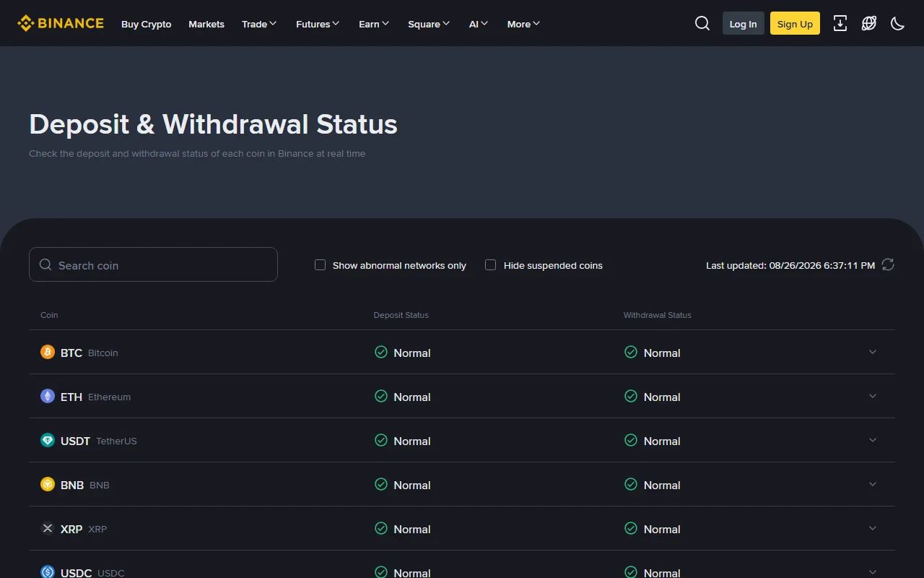The image size is (924, 578).
Task: Click XRP withdrawal status check icon
Action: [631, 529]
